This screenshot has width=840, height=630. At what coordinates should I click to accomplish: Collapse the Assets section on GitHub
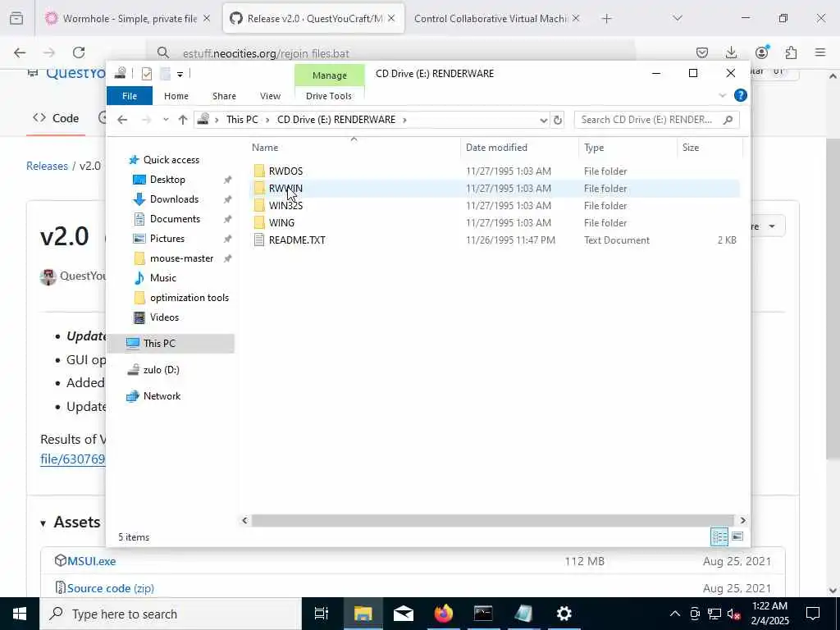[x=71, y=523]
